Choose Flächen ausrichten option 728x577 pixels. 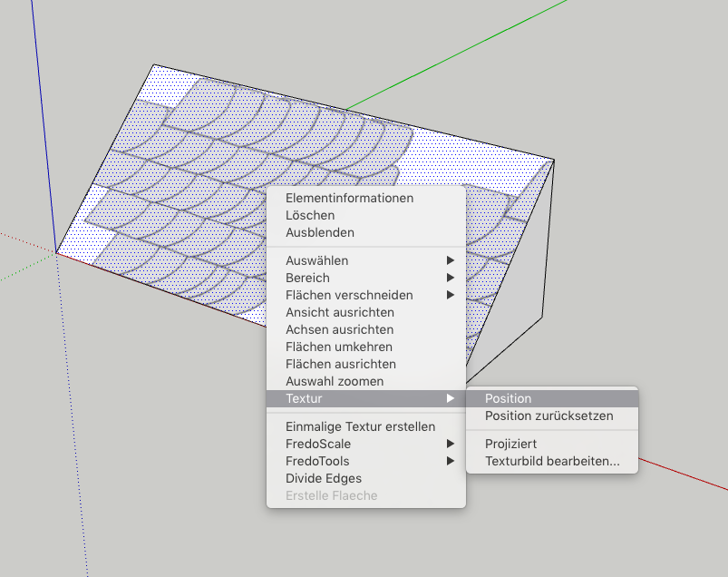(x=341, y=364)
